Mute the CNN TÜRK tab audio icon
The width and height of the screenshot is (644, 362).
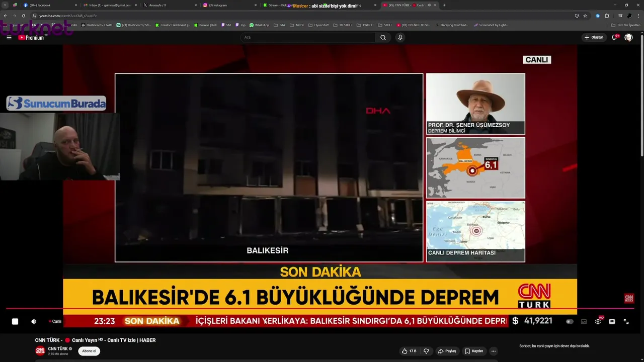pyautogui.click(x=429, y=5)
